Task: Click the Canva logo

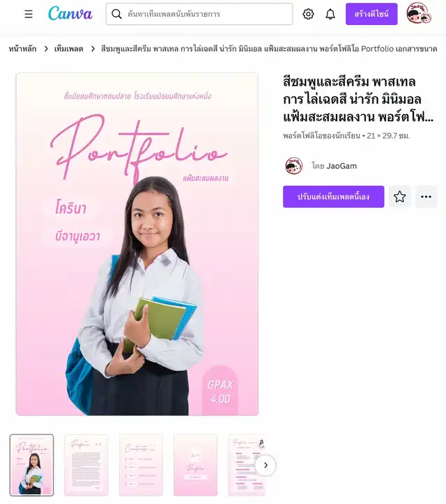Action: click(70, 14)
